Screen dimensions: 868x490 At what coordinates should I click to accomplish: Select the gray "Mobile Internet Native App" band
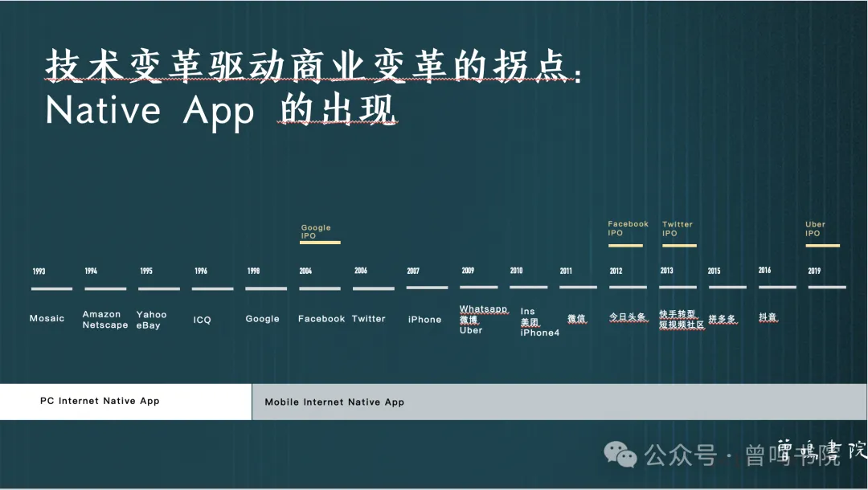point(559,402)
